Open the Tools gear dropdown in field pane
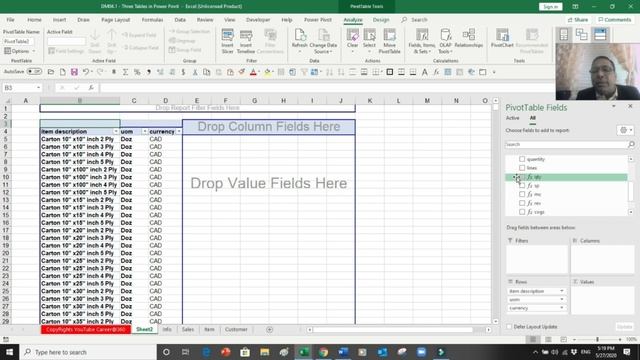Screen dimensions: 640x360 pyautogui.click(x=625, y=130)
